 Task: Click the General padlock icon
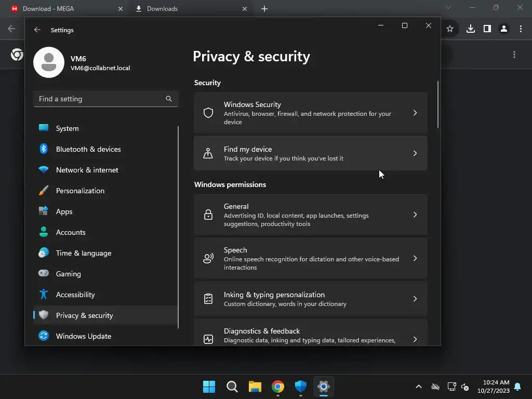pos(208,215)
